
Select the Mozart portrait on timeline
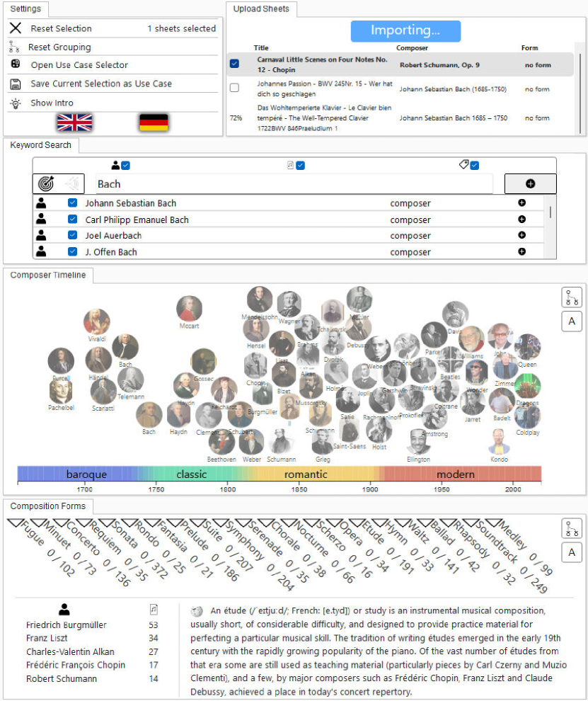tap(189, 309)
